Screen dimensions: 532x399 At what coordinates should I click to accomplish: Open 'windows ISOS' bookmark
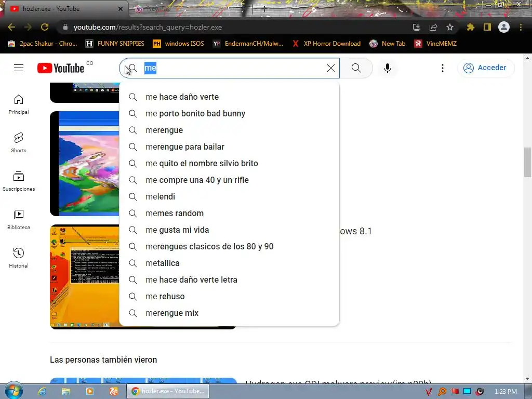pyautogui.click(x=179, y=44)
